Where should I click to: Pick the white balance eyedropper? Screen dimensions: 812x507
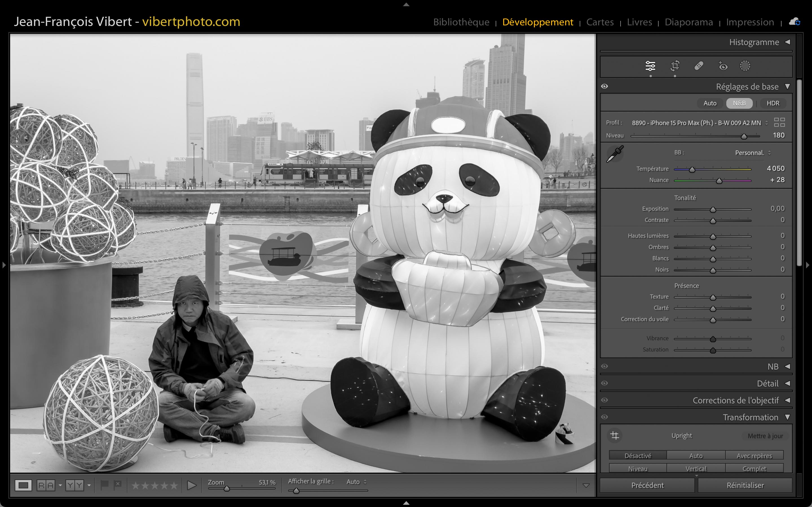pyautogui.click(x=615, y=154)
